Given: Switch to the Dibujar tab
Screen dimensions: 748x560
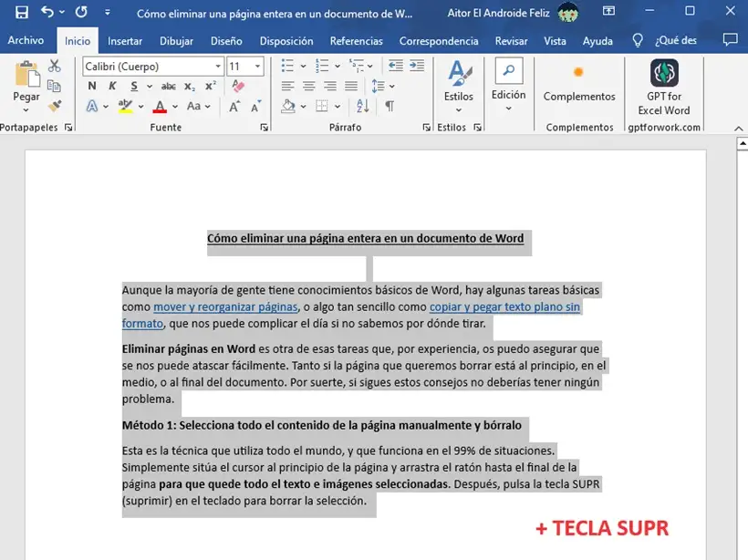Looking at the screenshot, I should pyautogui.click(x=176, y=41).
